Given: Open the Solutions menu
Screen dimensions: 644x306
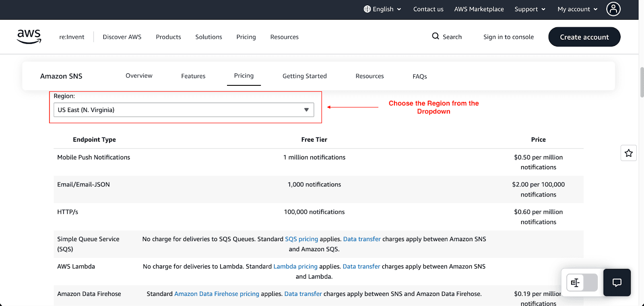Looking at the screenshot, I should coord(208,37).
